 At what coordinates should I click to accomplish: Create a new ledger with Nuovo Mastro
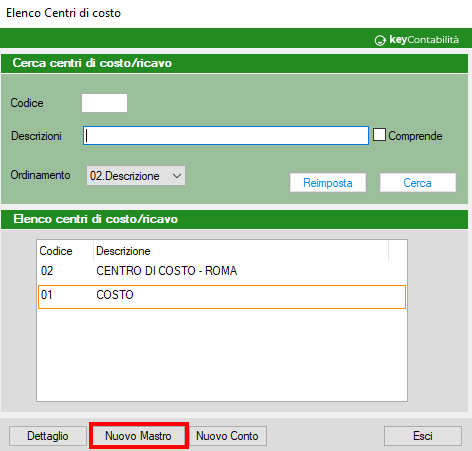coord(138,436)
